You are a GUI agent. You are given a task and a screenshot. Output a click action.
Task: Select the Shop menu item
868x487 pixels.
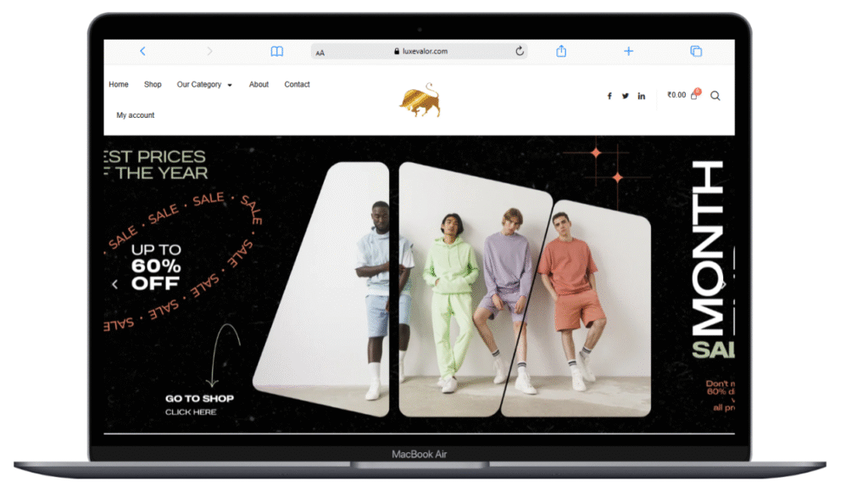click(153, 85)
